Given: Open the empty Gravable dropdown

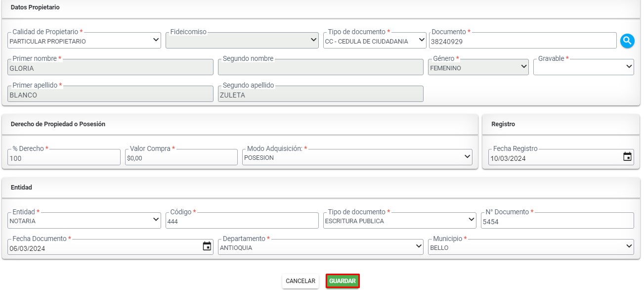Looking at the screenshot, I should [x=584, y=67].
